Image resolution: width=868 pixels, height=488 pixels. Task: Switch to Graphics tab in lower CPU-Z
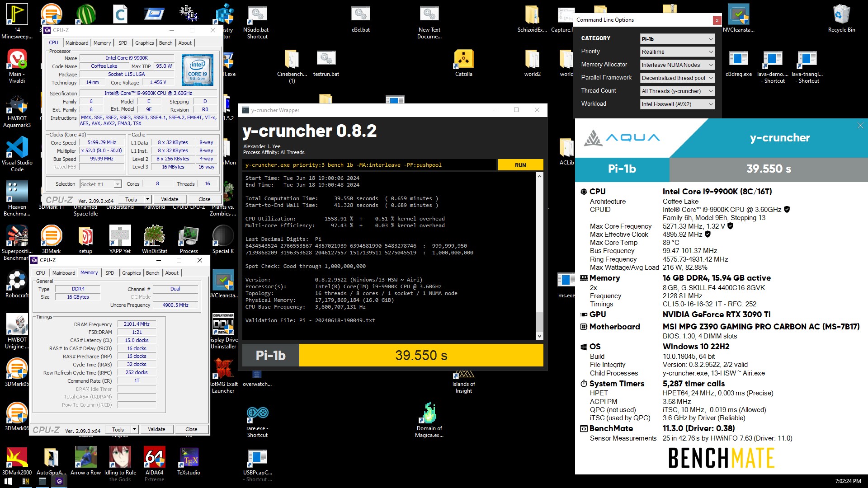tap(131, 273)
